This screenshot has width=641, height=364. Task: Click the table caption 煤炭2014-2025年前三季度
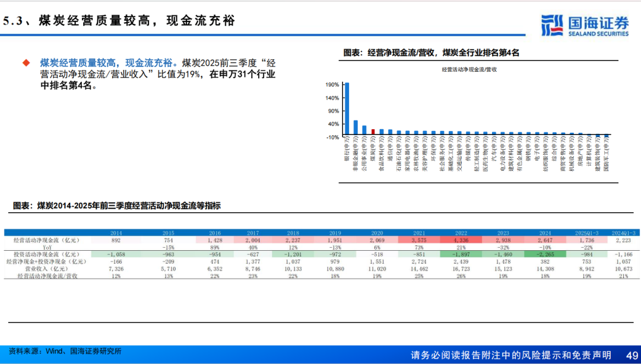116,206
